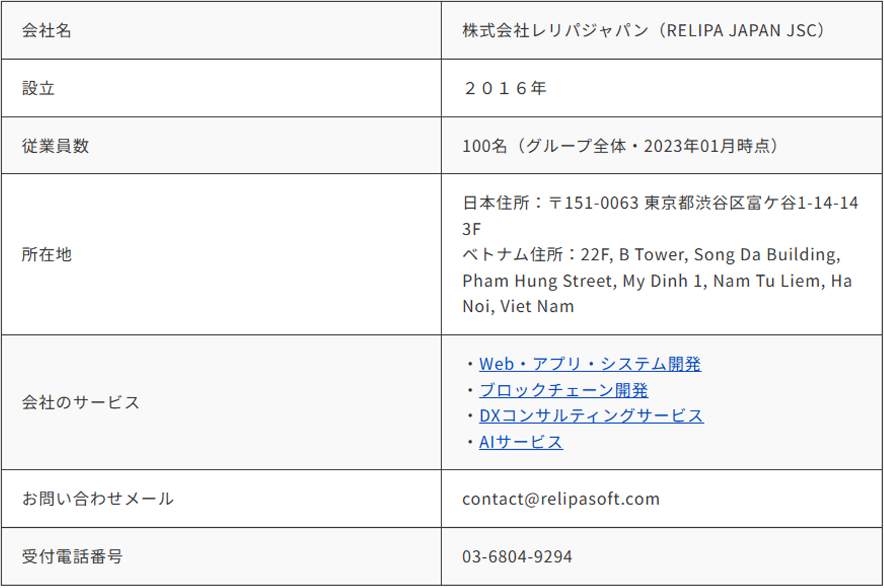The height and width of the screenshot is (588, 884).
Task: Follow the DXコンサルティングサービス link
Action: click(x=591, y=416)
